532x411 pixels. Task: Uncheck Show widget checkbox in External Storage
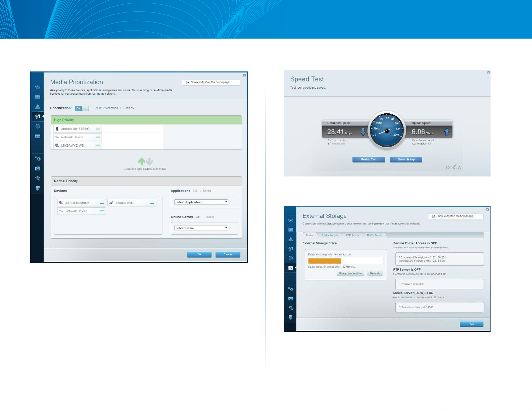pyautogui.click(x=434, y=216)
